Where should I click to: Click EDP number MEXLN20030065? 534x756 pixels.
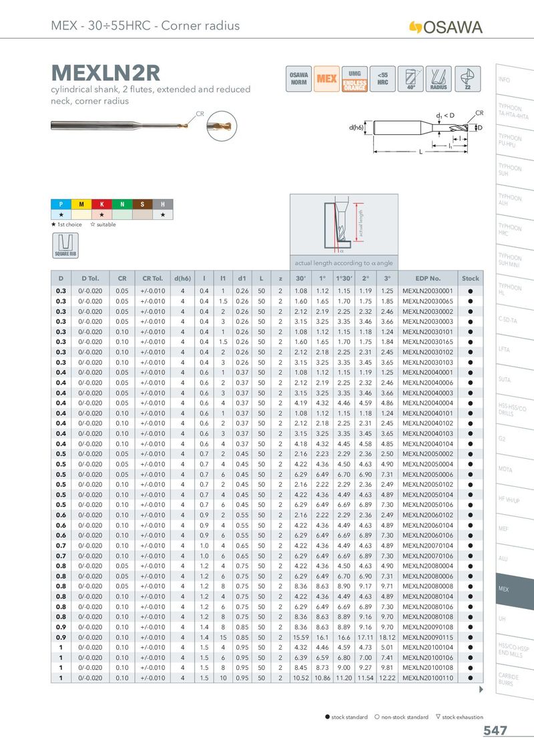click(x=428, y=301)
